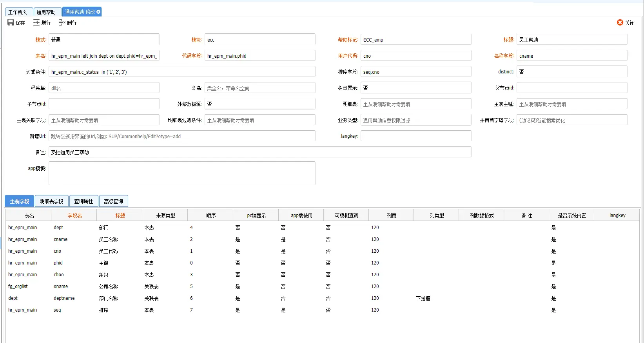This screenshot has width=644, height=343.
Task: Click the 子节点id input field
Action: click(104, 104)
